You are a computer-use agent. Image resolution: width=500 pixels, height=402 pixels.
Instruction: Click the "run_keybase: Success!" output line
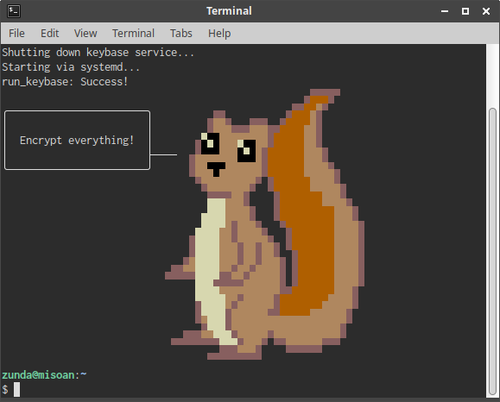[x=65, y=82]
